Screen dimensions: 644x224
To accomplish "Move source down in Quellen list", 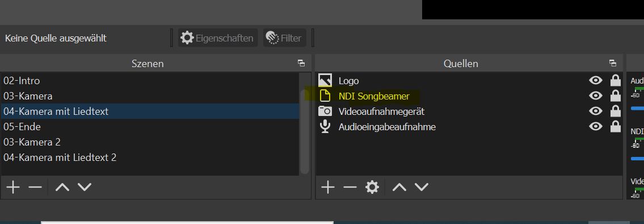I will point(422,188).
